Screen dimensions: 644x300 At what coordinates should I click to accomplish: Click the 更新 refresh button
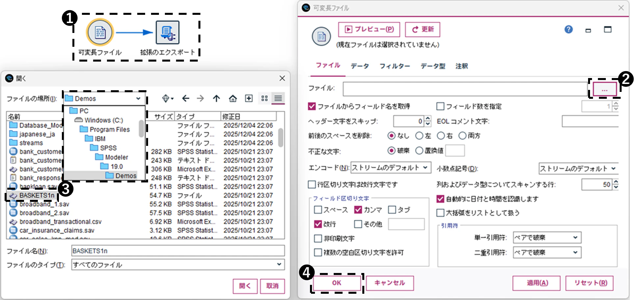(x=423, y=29)
